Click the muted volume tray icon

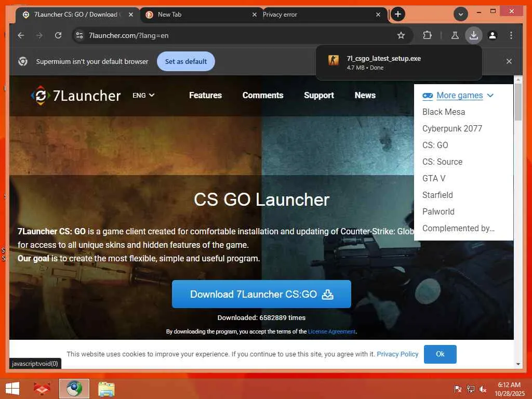pos(483,389)
